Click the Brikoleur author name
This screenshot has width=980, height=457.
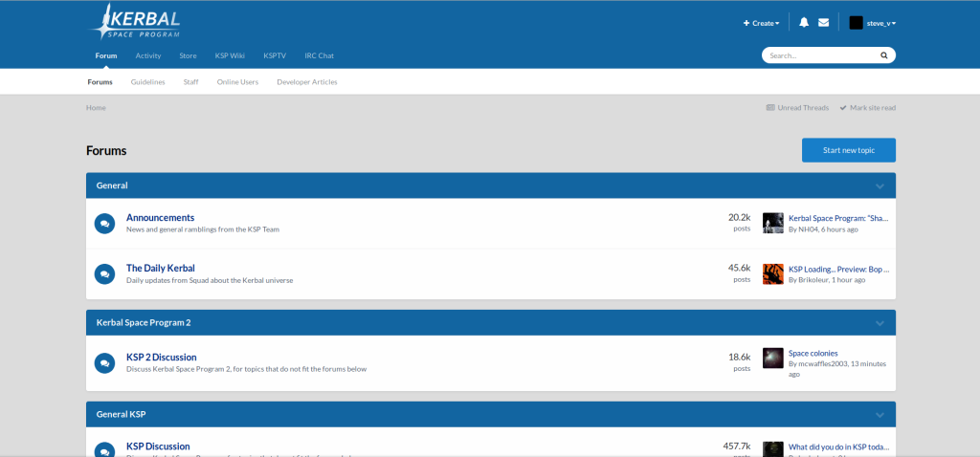click(813, 280)
